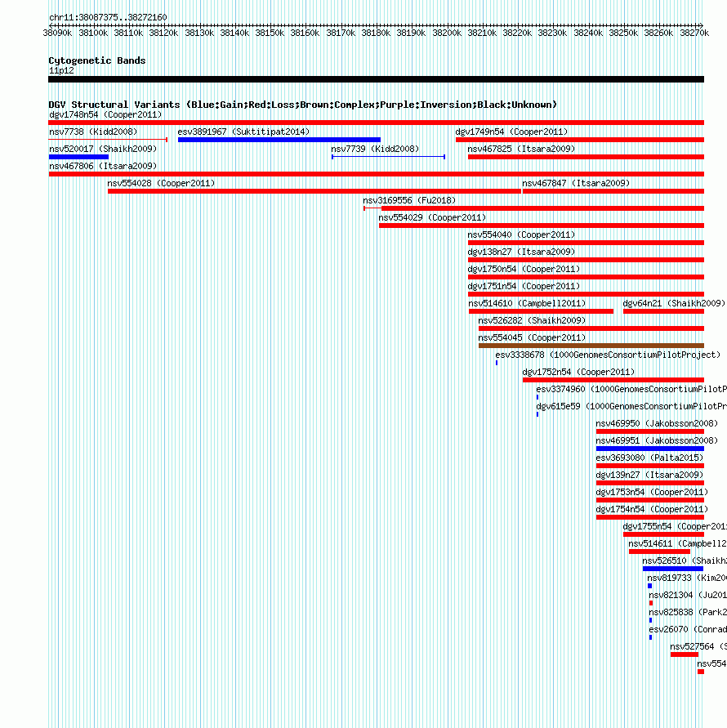This screenshot has height=728, width=727.
Task: Select the brown nsv554045 complex variant bar
Action: point(591,346)
